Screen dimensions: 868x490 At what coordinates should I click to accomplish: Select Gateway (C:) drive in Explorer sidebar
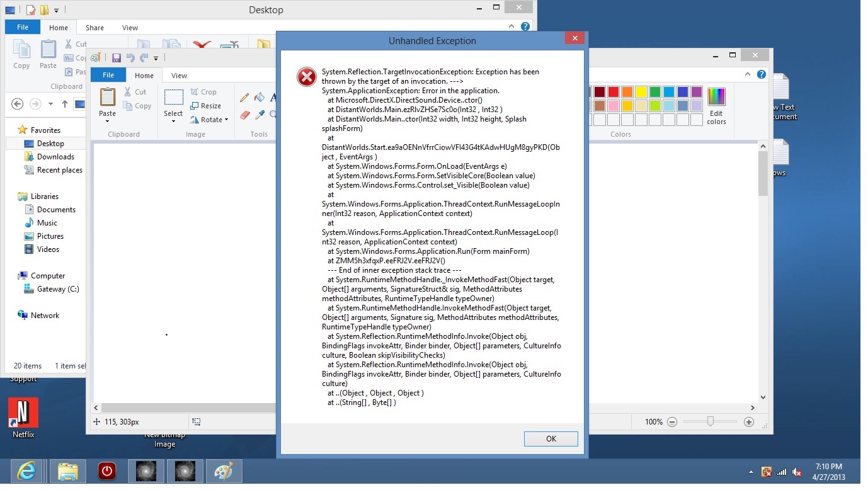pyautogui.click(x=52, y=289)
